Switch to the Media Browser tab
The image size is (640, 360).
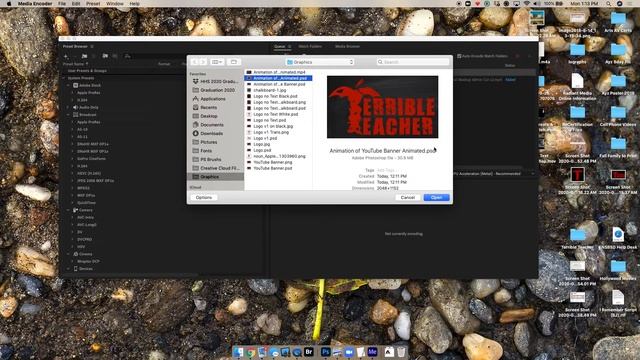coord(347,47)
